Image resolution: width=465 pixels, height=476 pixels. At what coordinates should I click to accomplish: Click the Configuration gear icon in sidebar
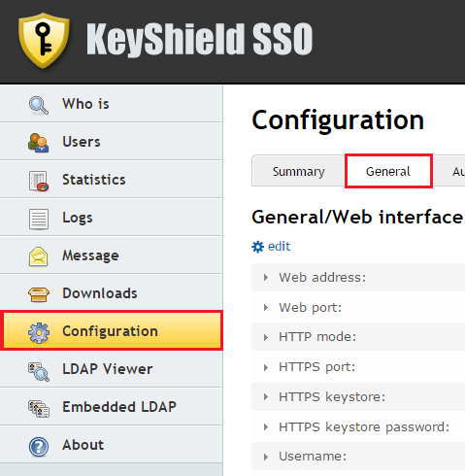39,332
